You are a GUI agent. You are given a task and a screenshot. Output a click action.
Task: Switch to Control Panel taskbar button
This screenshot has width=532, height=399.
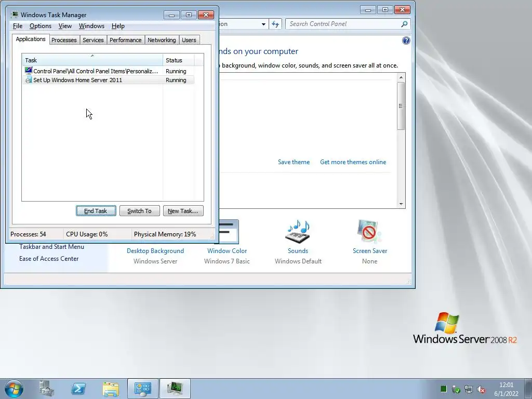coord(143,389)
